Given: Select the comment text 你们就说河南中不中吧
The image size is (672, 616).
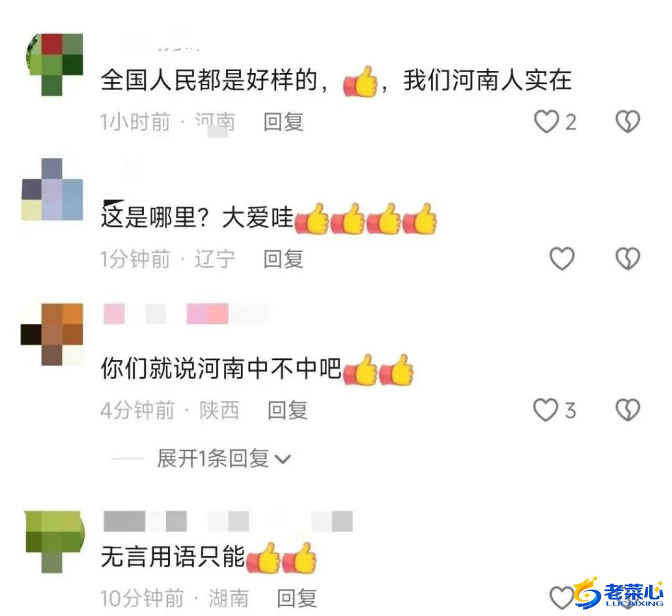Looking at the screenshot, I should (x=220, y=369).
